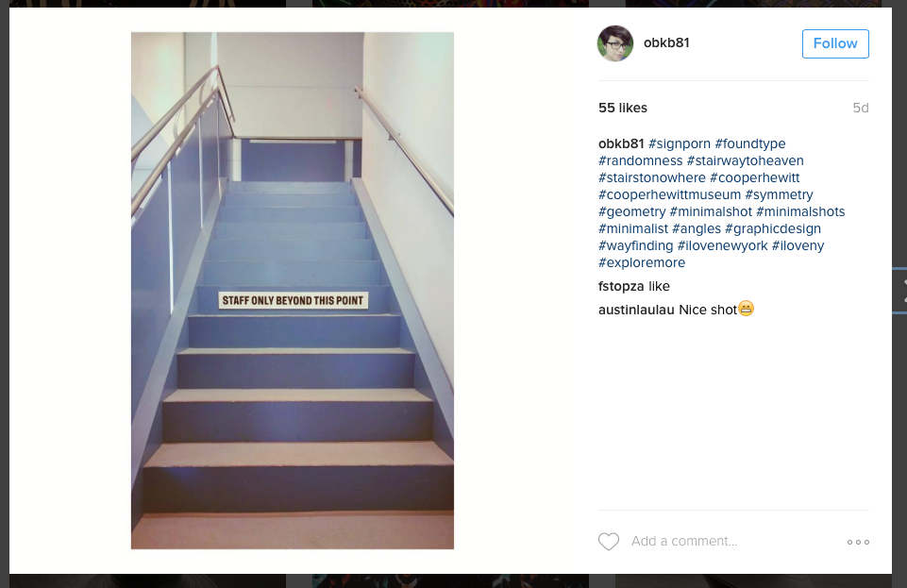Open the #wayfinding hashtag
Viewport: 907px width, 588px height.
pyautogui.click(x=636, y=245)
